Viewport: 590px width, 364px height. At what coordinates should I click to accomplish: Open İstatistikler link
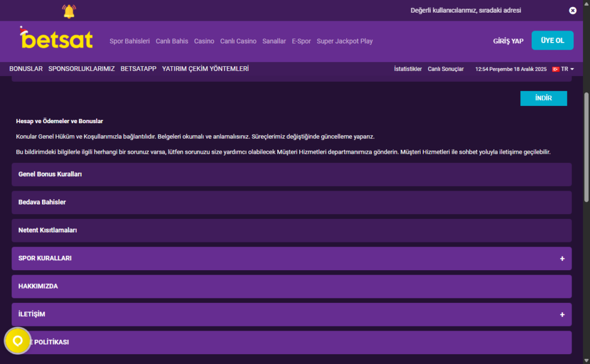tap(408, 69)
